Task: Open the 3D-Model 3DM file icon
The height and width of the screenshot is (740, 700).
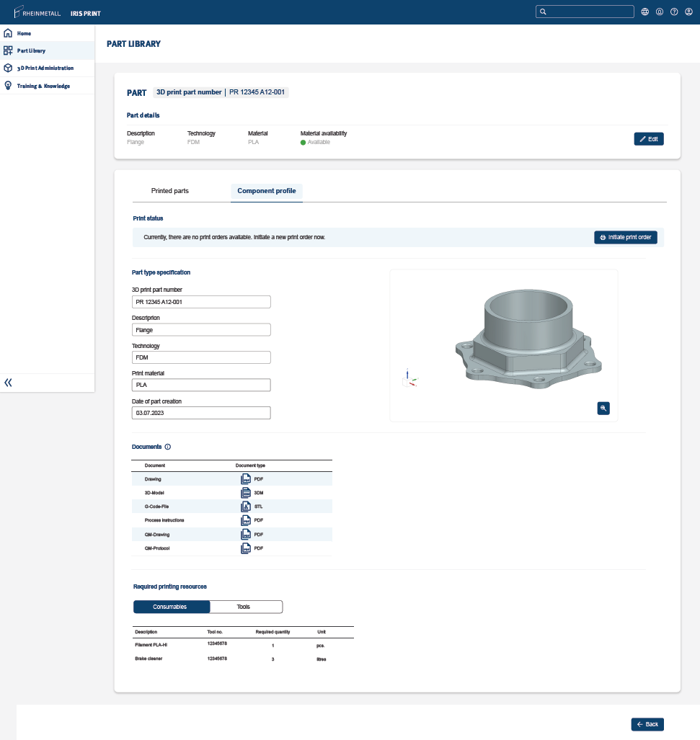Action: 245,493
